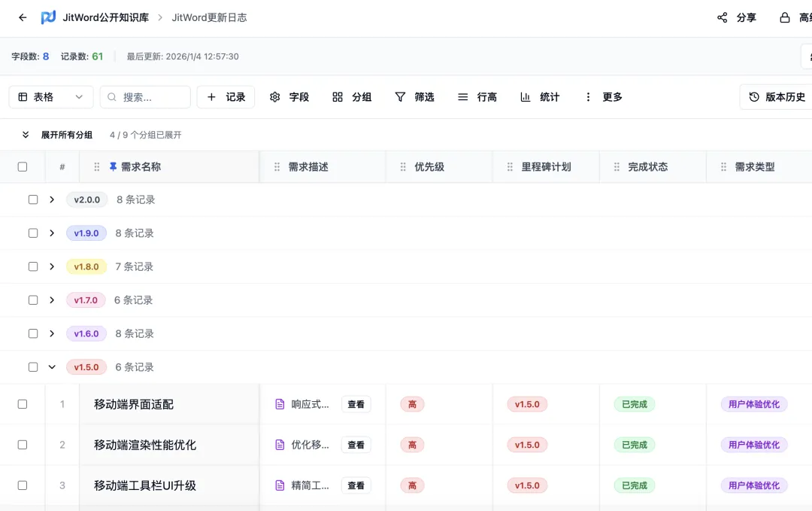Click 展开所有分组 text
The height and width of the screenshot is (511, 812).
(x=67, y=135)
